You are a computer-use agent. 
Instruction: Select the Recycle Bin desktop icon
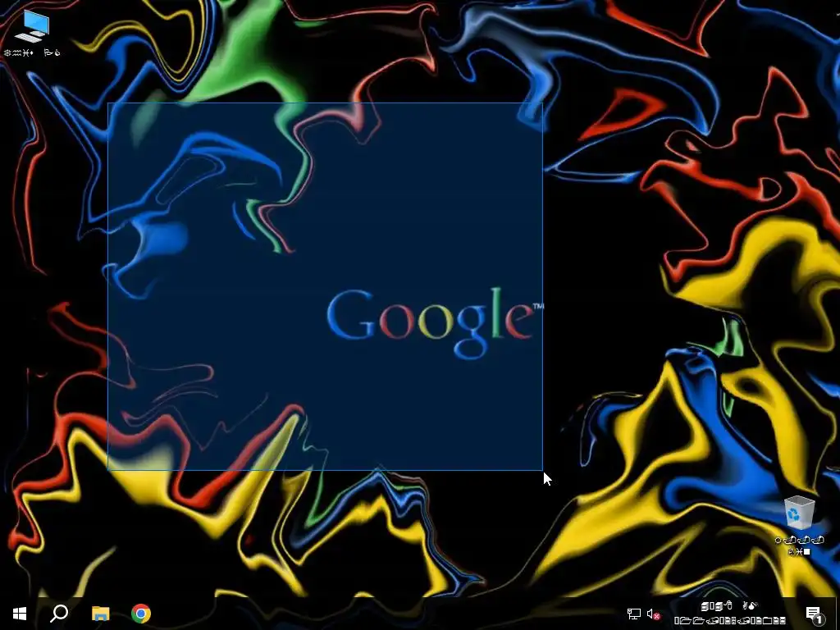pyautogui.click(x=799, y=525)
